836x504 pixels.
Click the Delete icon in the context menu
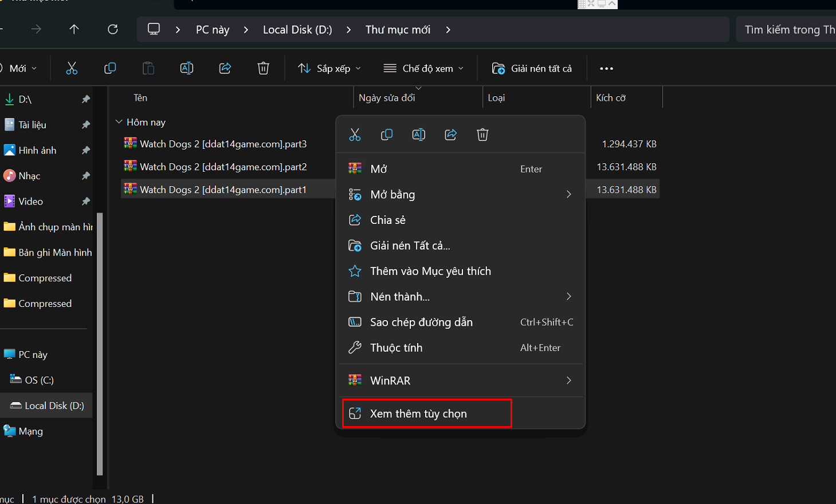point(482,135)
